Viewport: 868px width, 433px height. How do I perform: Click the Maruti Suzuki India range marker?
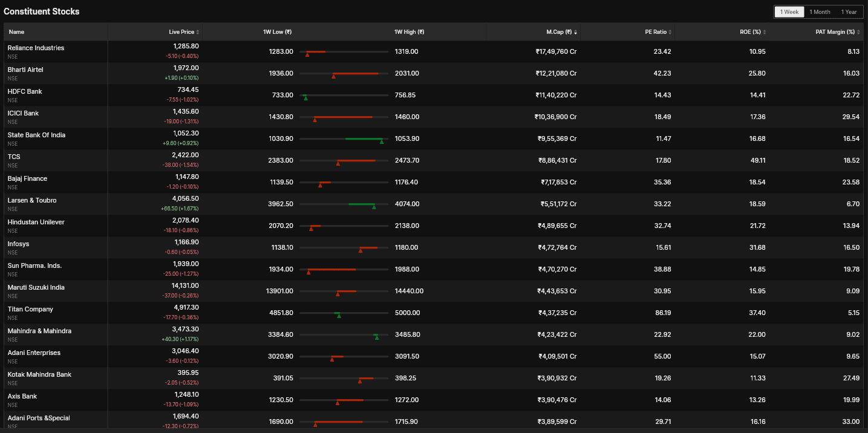click(x=338, y=294)
